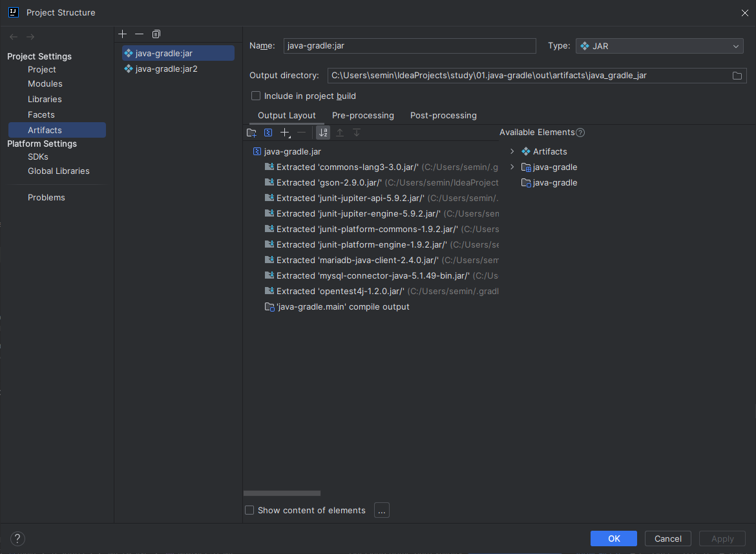Toggle sort elements by names and types

324,133
